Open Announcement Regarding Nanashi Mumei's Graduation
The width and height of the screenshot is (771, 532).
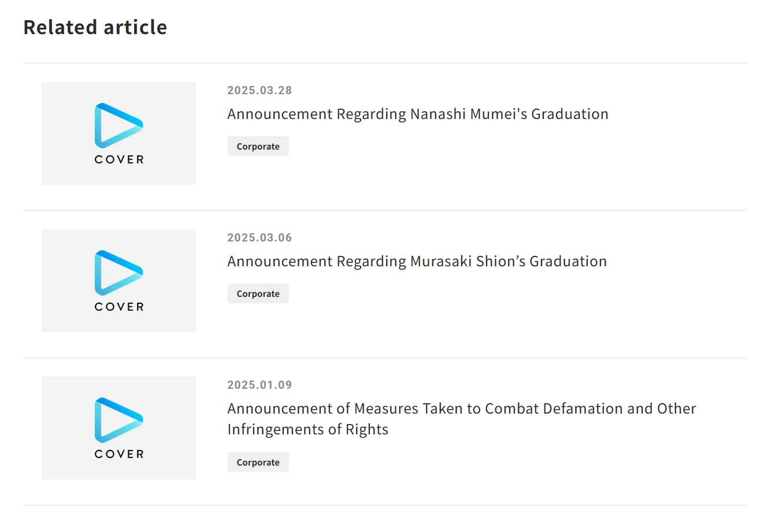pyautogui.click(x=418, y=114)
